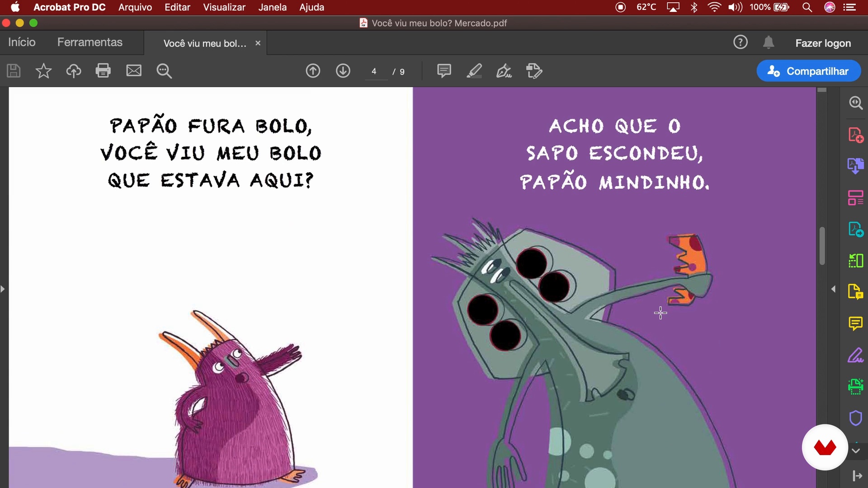The height and width of the screenshot is (488, 868).
Task: Open the volume control in menu bar
Action: coord(736,7)
